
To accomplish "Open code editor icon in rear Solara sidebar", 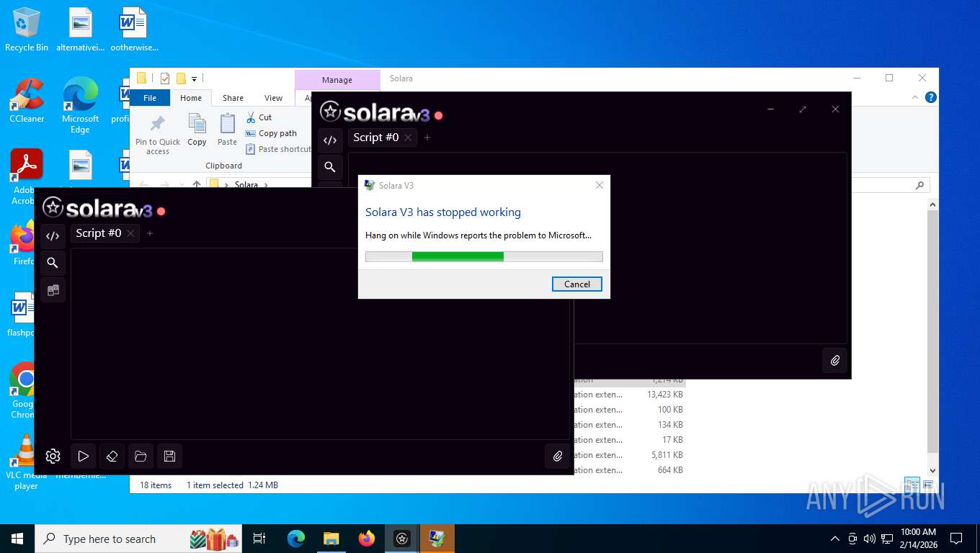I will click(x=330, y=140).
